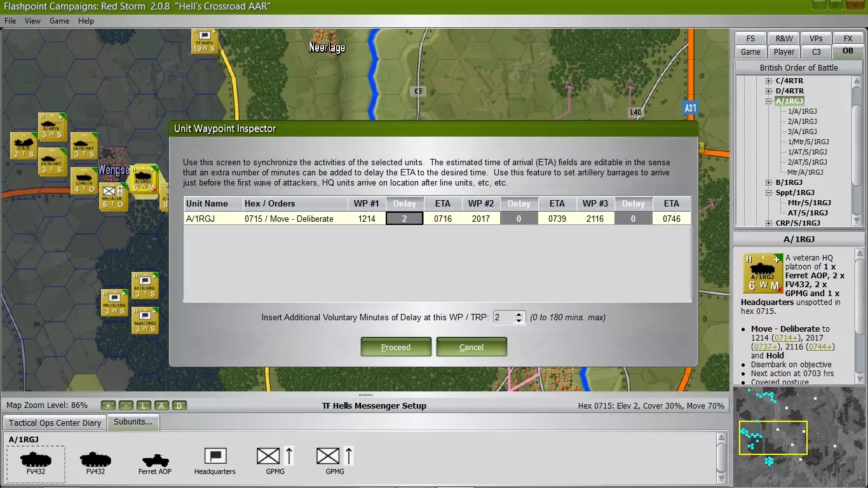868x488 pixels.
Task: Expand the B/1RGJ tree node
Action: [769, 182]
